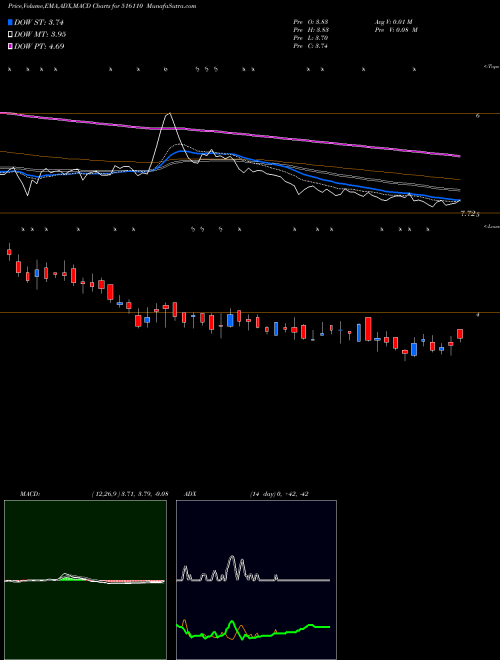Click the blue DOW ST legend swatch
This screenshot has height=660, width=500.
click(x=10, y=22)
